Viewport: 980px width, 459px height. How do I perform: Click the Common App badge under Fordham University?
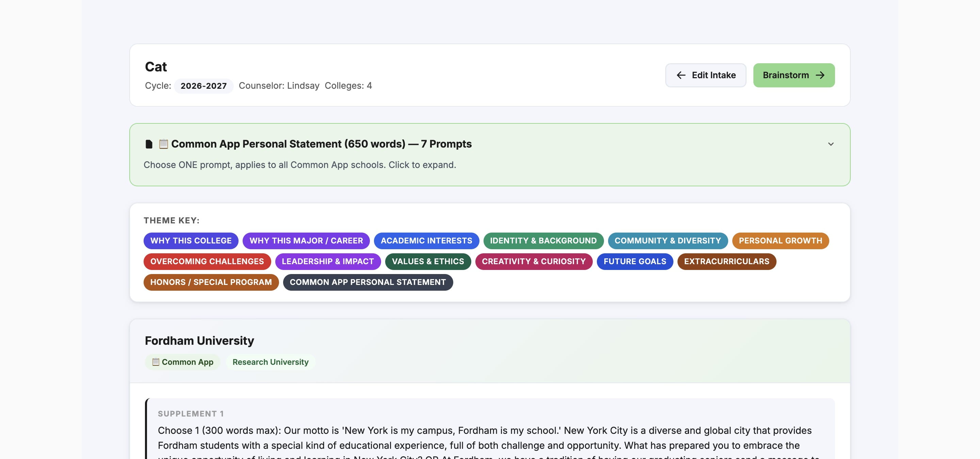(x=183, y=362)
